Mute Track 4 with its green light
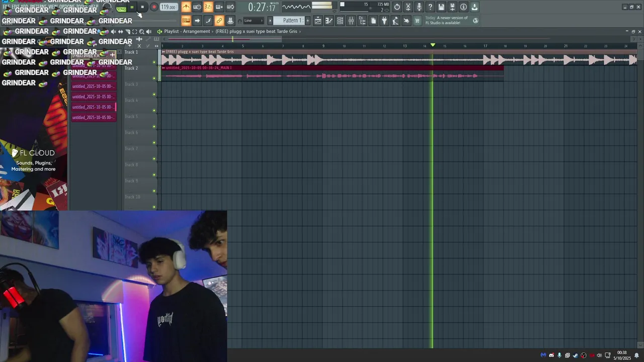Screen dimensions: 644x362 tap(154, 111)
